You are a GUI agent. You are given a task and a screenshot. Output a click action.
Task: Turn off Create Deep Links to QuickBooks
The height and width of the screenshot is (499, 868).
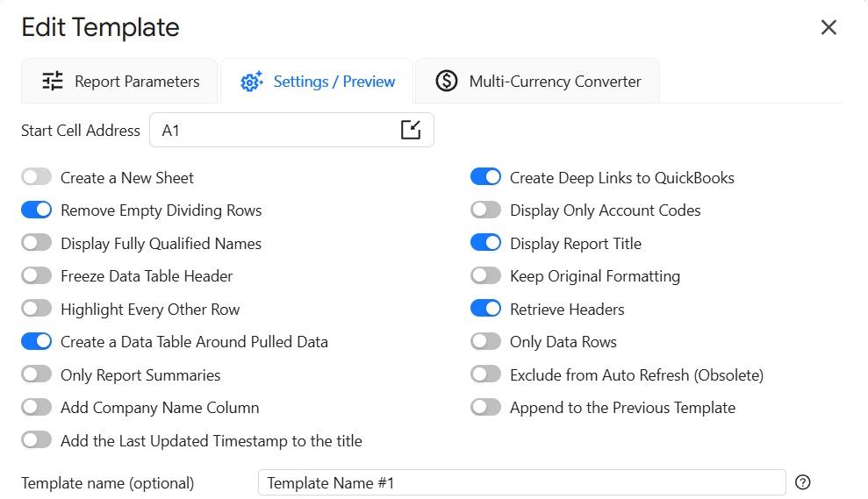(x=486, y=178)
